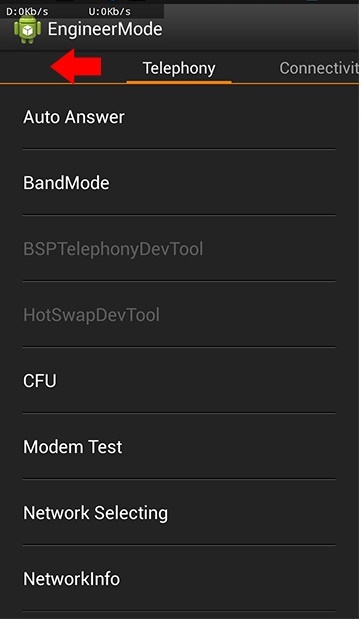Click the orange underline beneath Telephony

179,82
